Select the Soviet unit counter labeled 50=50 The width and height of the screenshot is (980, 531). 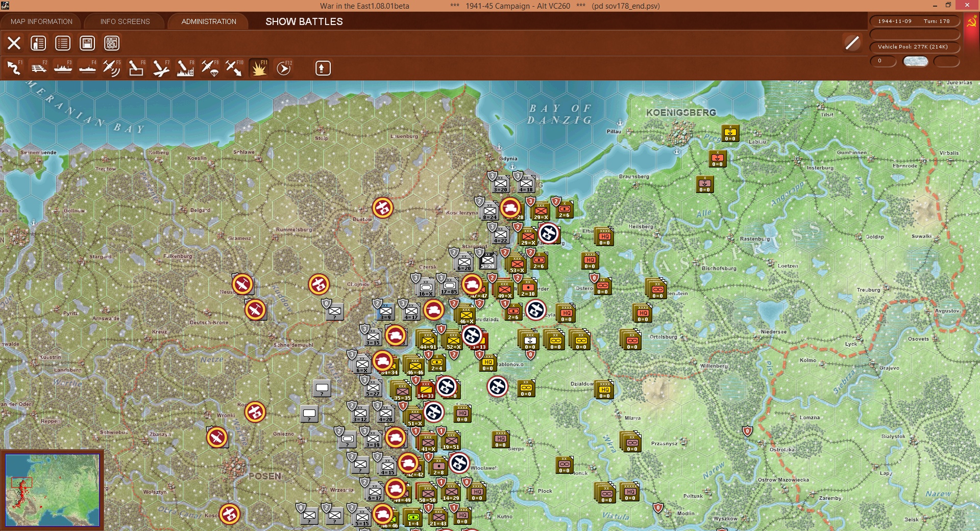427,494
